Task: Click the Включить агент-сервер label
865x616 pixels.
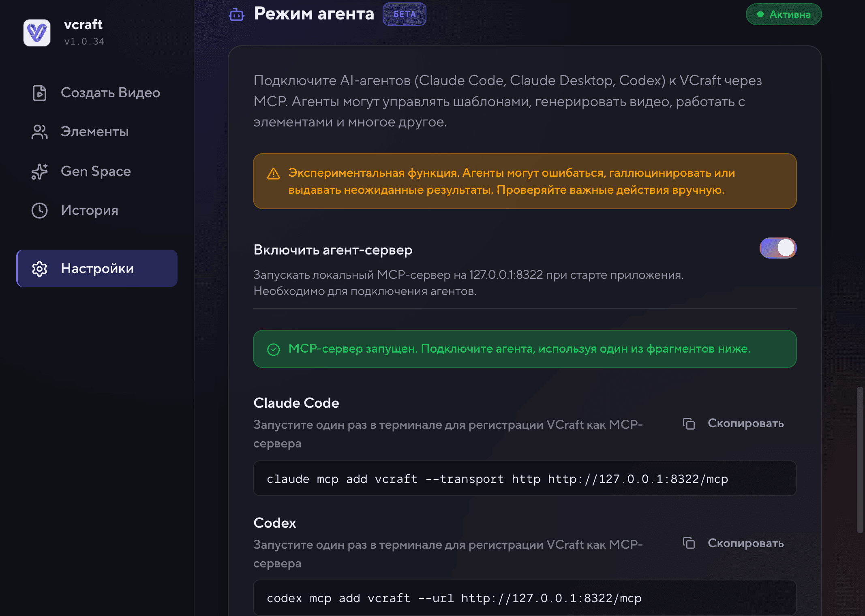Action: tap(333, 250)
